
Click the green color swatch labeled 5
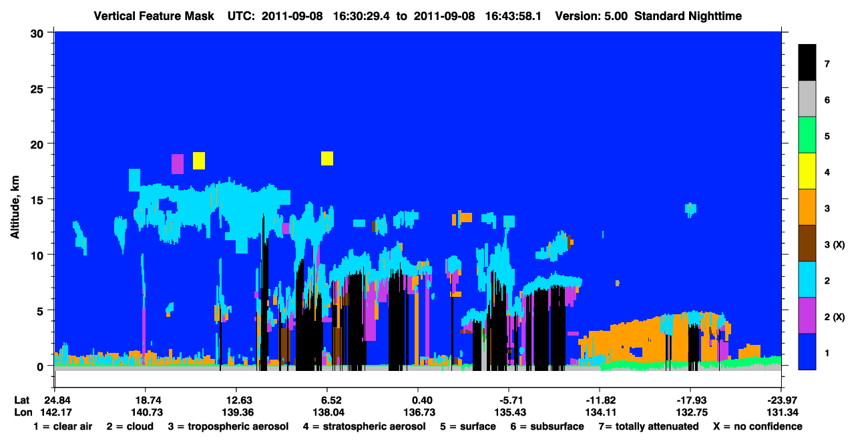pyautogui.click(x=807, y=135)
